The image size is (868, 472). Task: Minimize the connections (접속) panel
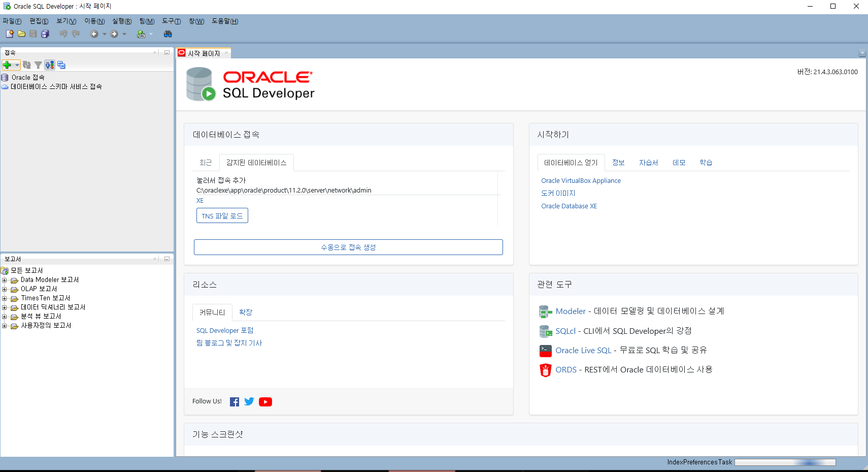[167, 52]
